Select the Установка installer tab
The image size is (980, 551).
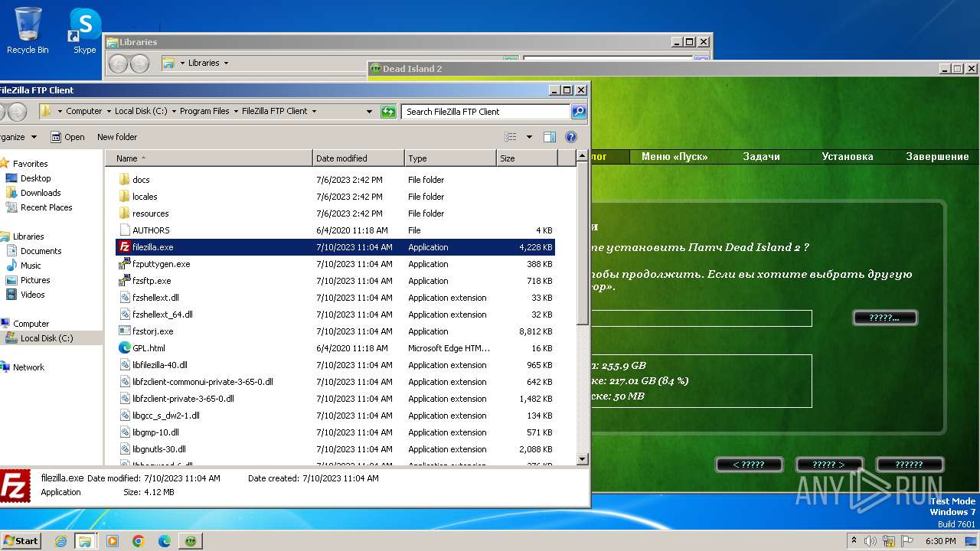coord(847,156)
